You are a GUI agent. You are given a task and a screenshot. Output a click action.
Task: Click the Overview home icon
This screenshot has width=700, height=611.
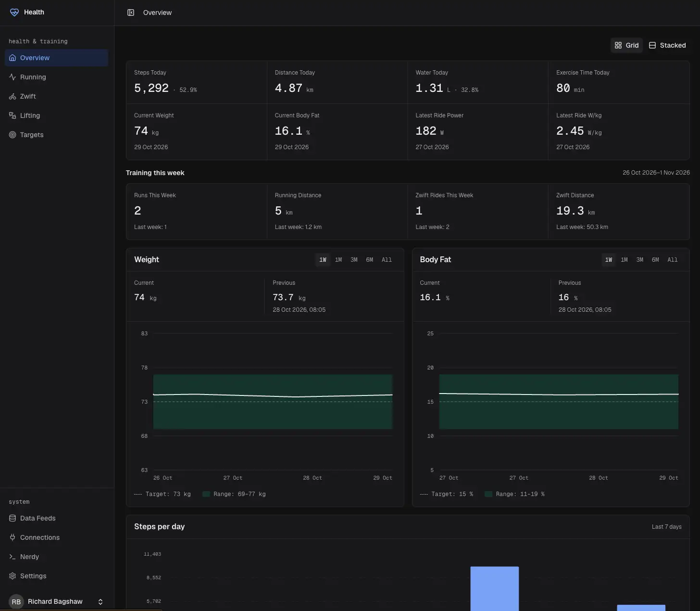12,58
